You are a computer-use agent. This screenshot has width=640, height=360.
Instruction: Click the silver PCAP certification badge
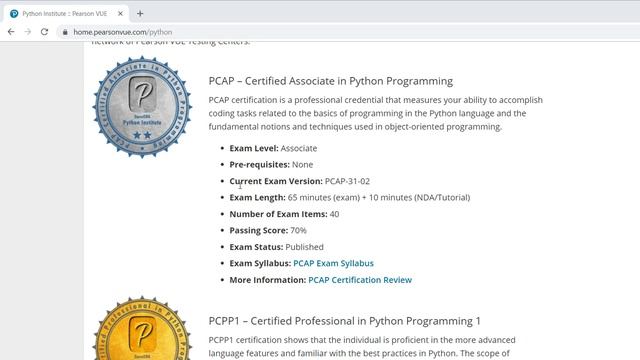pyautogui.click(x=142, y=107)
